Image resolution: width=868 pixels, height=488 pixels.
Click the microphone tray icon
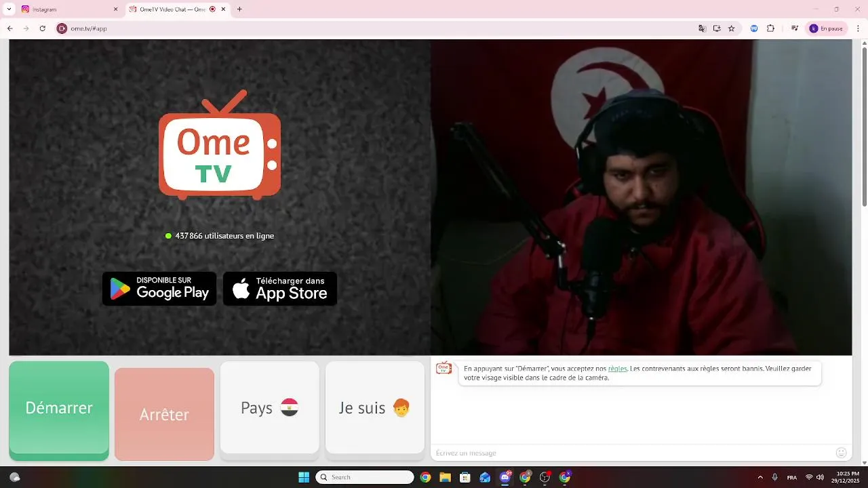pyautogui.click(x=774, y=477)
